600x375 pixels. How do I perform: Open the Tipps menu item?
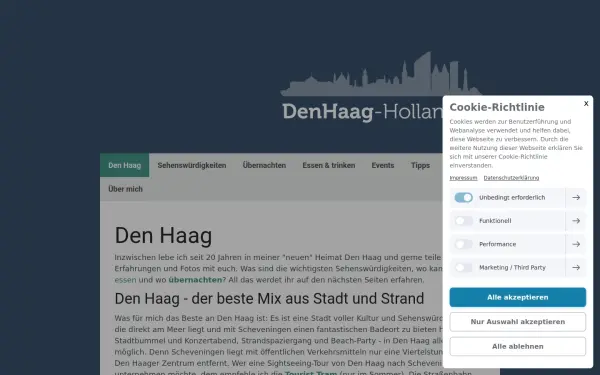[x=420, y=165]
